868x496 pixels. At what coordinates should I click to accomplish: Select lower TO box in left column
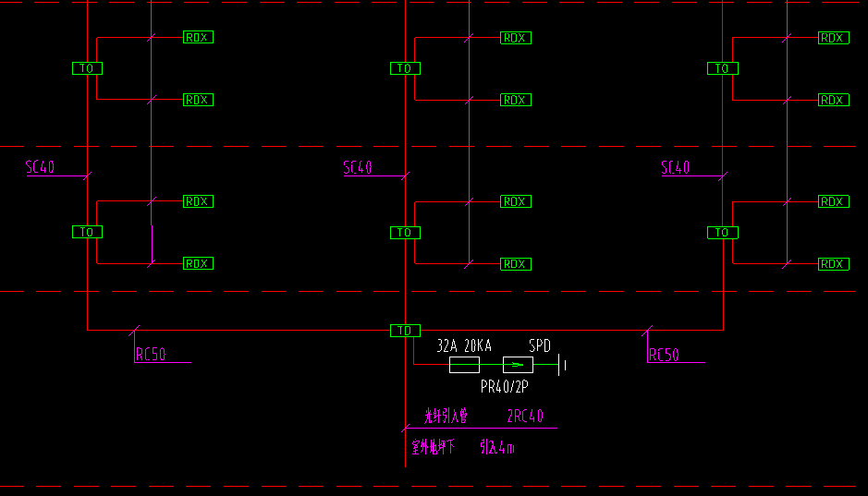[x=88, y=232]
